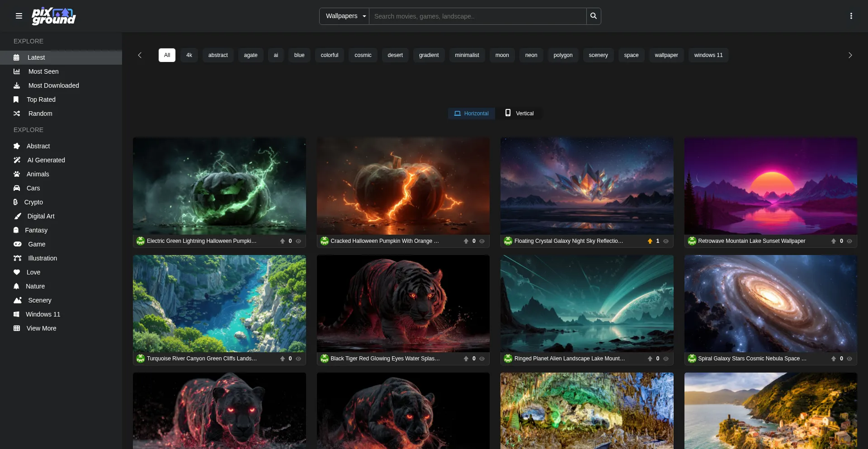Open the three-dot options menu
868x449 pixels.
point(851,16)
